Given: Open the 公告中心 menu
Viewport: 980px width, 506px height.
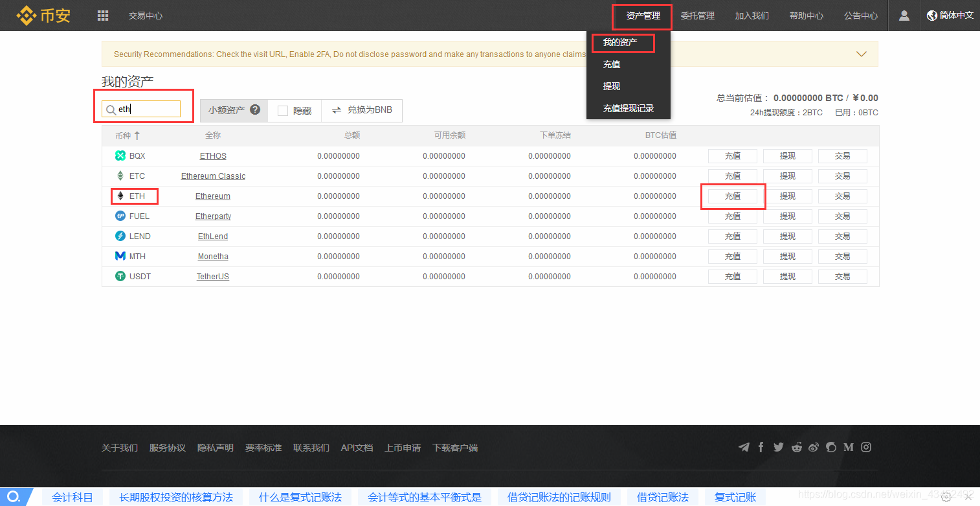Looking at the screenshot, I should [x=861, y=16].
